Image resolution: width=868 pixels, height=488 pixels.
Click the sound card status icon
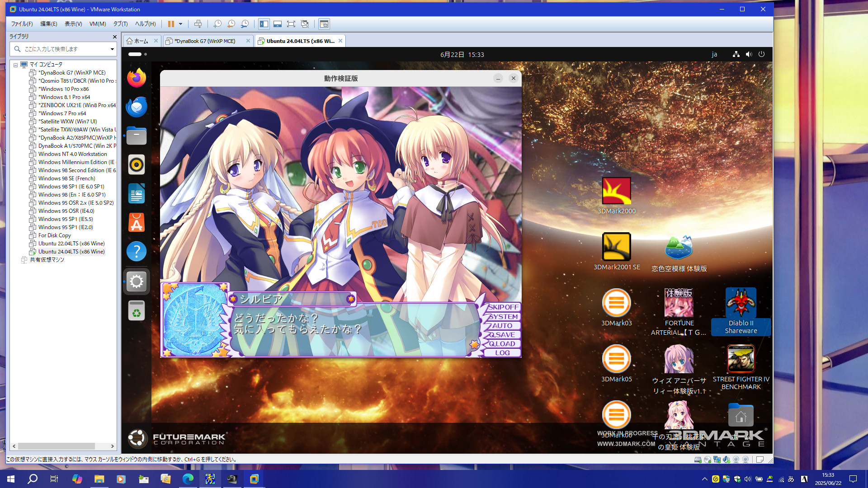click(x=726, y=460)
